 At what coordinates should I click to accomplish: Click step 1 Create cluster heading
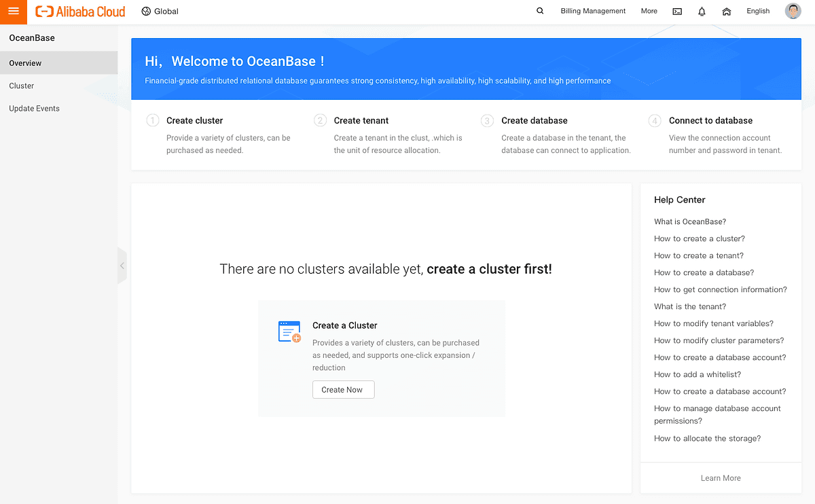click(x=194, y=120)
